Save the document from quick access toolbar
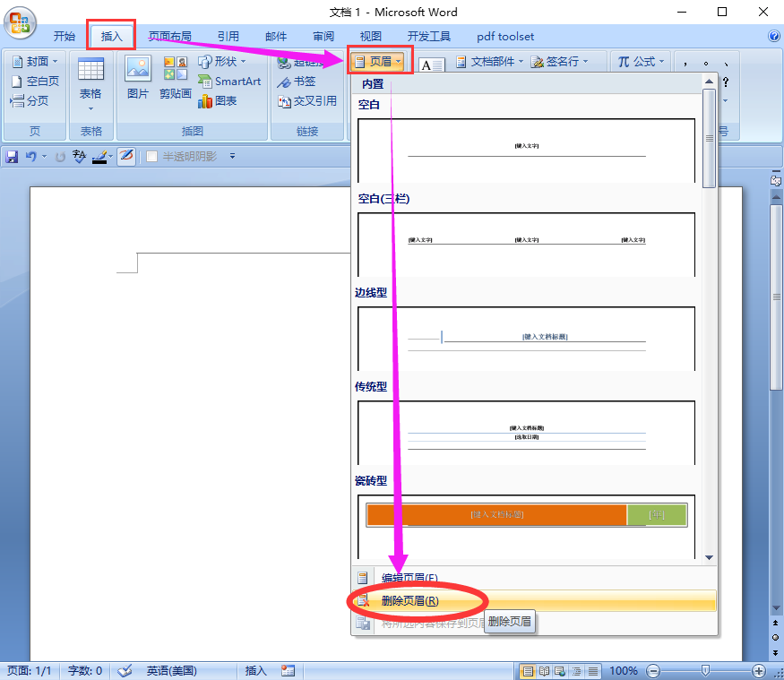 12,157
